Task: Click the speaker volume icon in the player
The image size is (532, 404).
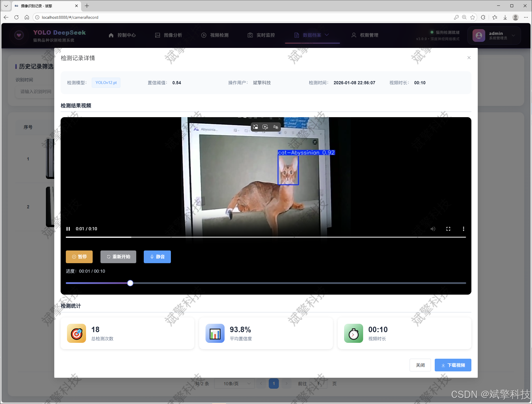Action: (x=433, y=229)
